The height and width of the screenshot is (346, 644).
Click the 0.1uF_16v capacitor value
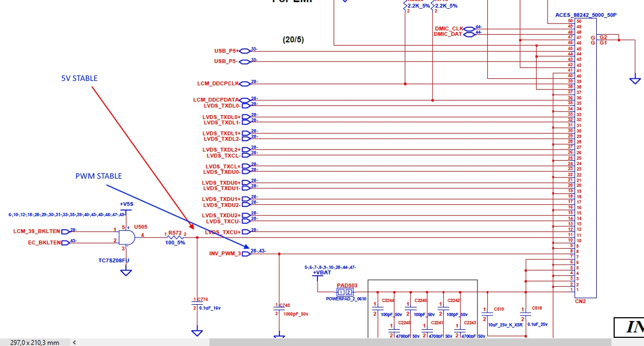[210, 308]
